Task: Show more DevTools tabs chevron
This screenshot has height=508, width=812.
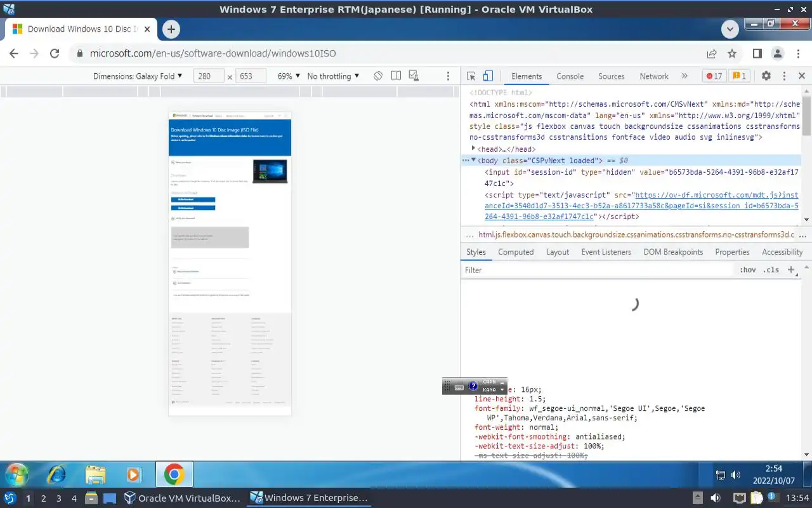Action: pyautogui.click(x=684, y=76)
